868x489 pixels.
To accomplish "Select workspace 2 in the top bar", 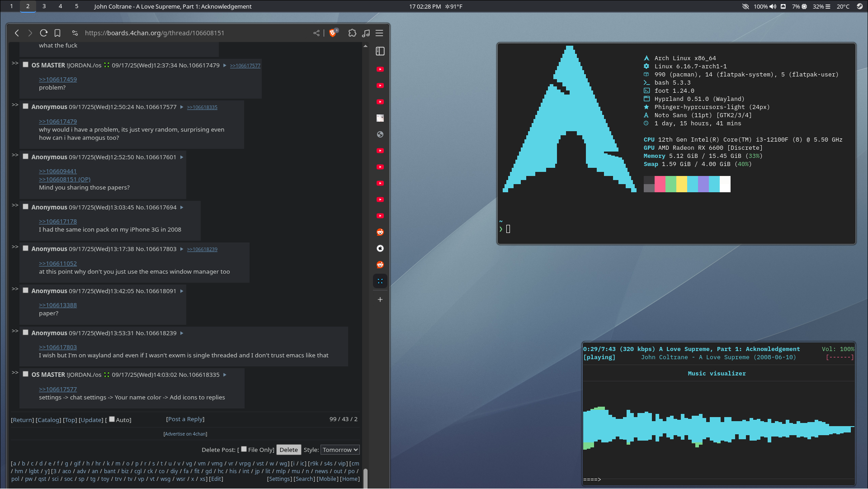I will [x=28, y=6].
